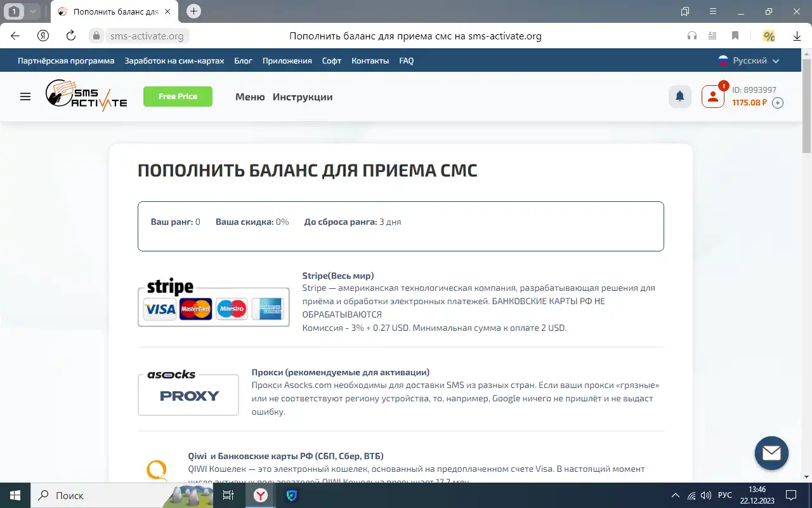
Task: Click the page vertical scrollbar
Action: pyautogui.click(x=807, y=106)
